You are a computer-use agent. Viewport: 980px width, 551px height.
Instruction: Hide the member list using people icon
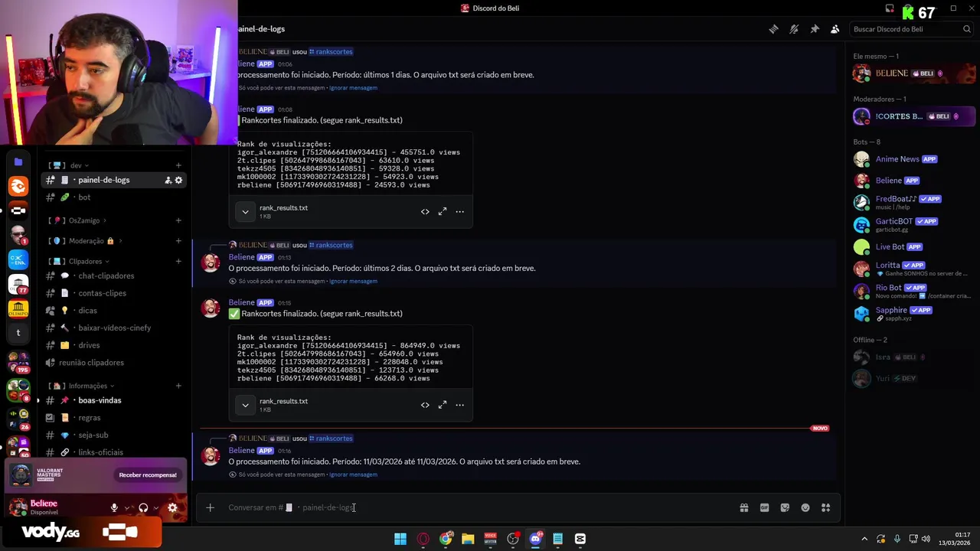(x=835, y=29)
